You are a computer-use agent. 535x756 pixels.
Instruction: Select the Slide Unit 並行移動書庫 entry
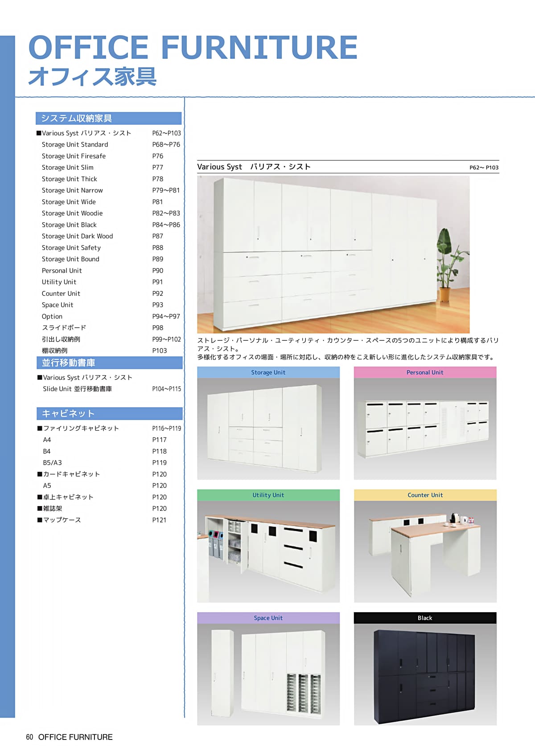(77, 389)
